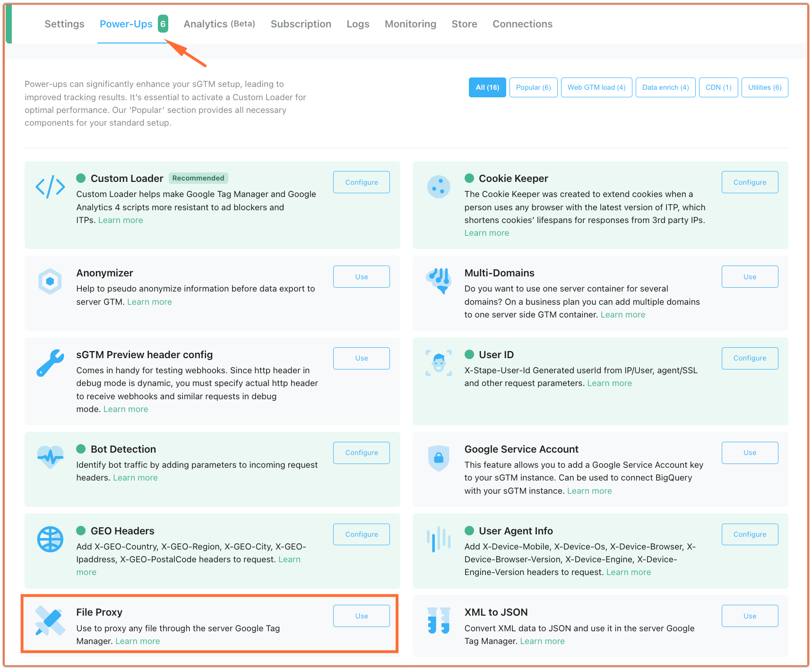Click the Google Service Account shield icon
Screen dimensions: 812x670
tap(438, 457)
